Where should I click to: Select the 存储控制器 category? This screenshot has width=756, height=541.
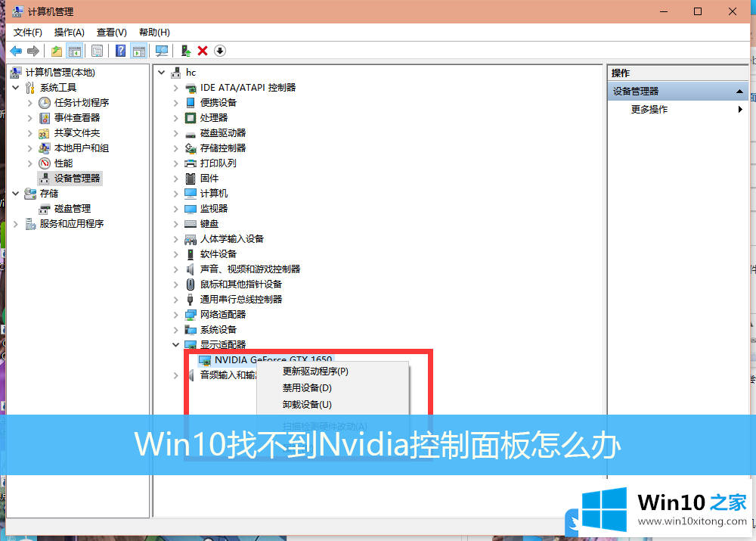click(223, 148)
